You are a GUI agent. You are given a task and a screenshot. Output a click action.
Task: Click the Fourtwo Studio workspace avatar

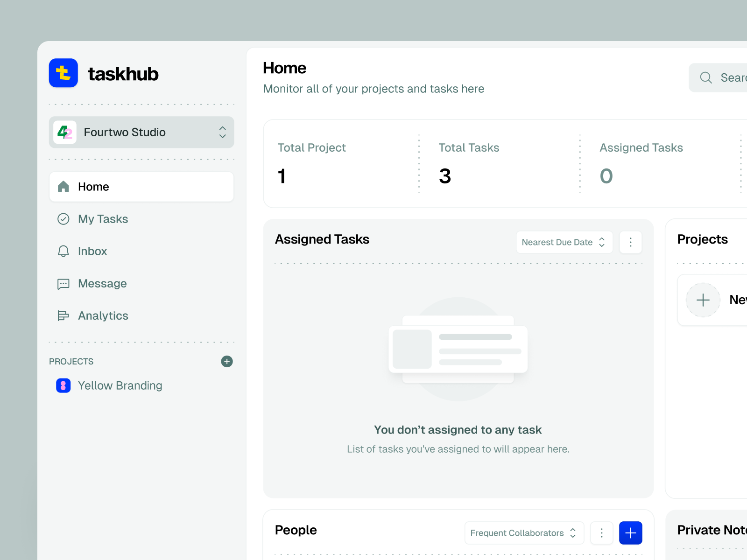[65, 132]
